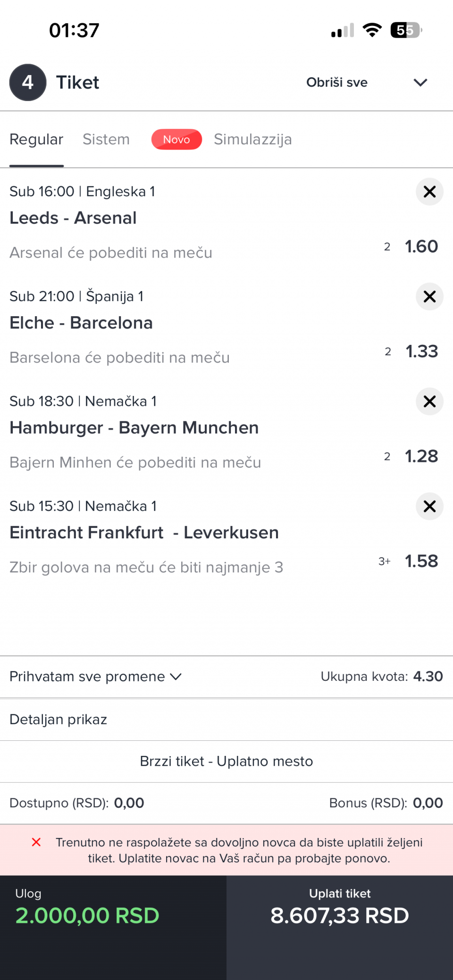Tap the 1.60 odds for Arsenal
The height and width of the screenshot is (980, 453).
tap(421, 247)
